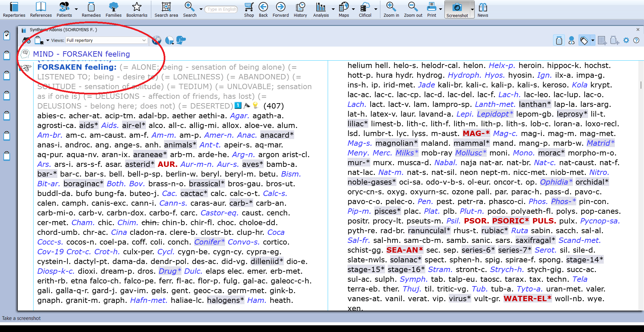Toggle remedies display jar button
644x332 pixels.
click(559, 41)
